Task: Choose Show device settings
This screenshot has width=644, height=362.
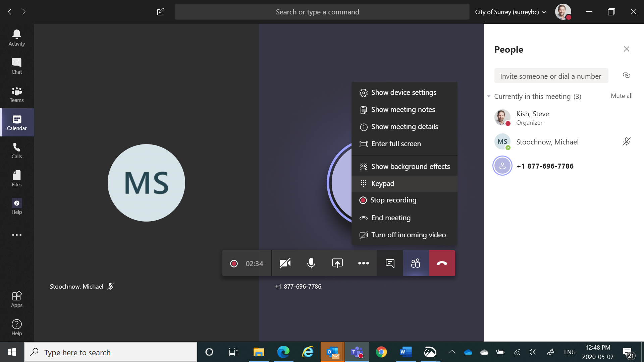Action: tap(405, 93)
